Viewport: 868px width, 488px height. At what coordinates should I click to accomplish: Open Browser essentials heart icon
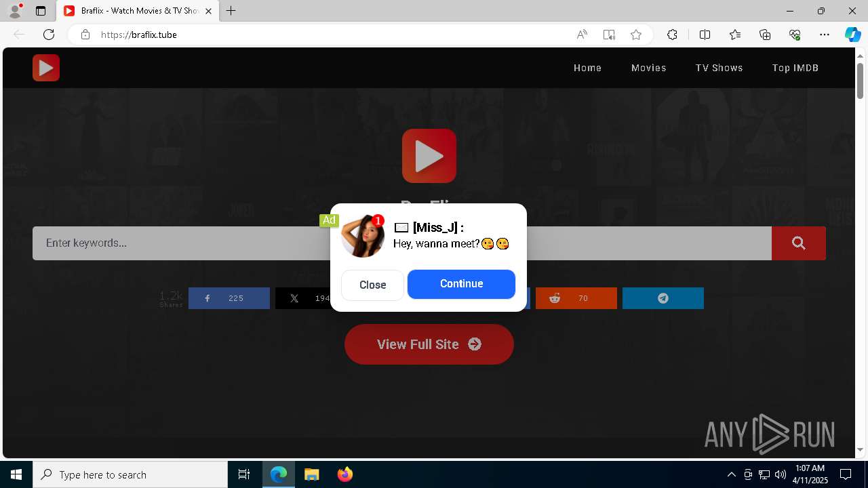795,35
